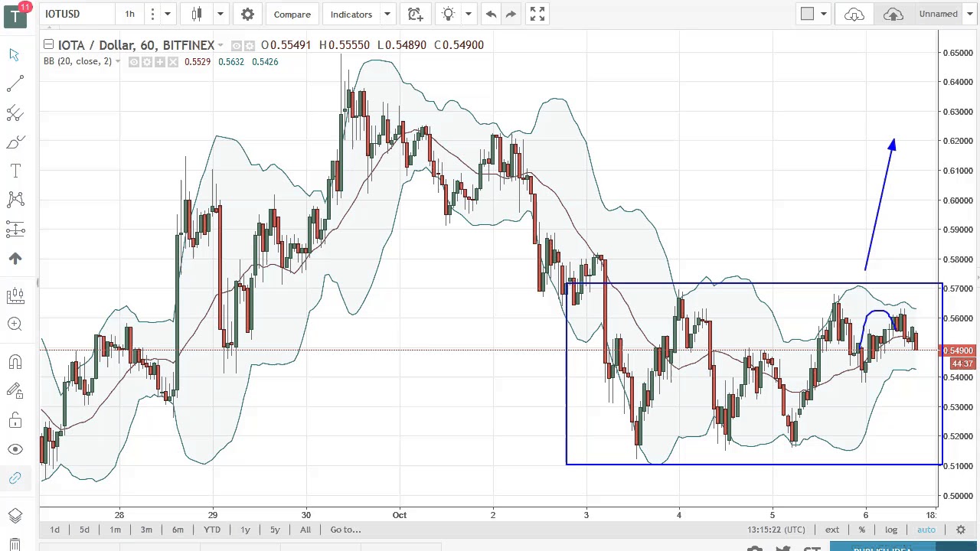Image resolution: width=980 pixels, height=551 pixels.
Task: Select the 1h interval button
Action: 129,14
